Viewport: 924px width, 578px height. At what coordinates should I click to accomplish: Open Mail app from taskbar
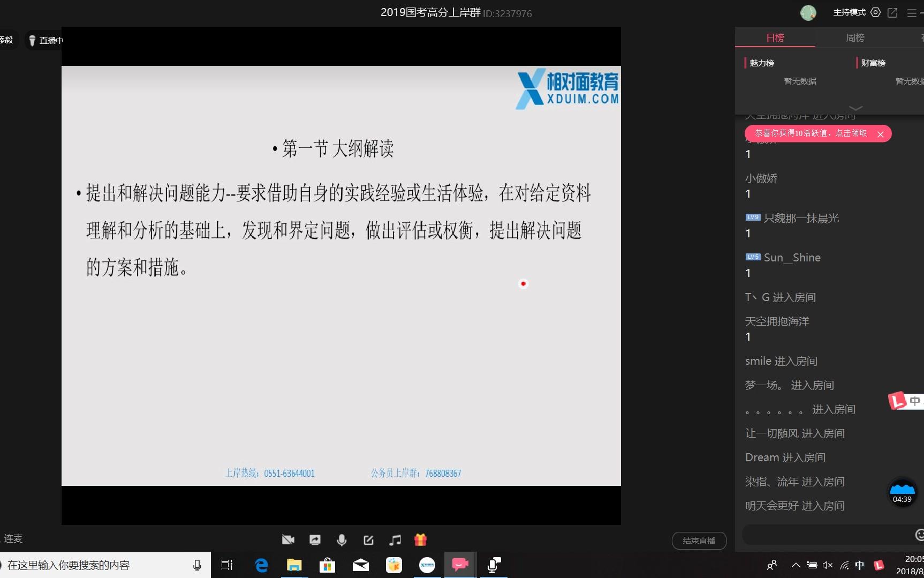pos(361,565)
